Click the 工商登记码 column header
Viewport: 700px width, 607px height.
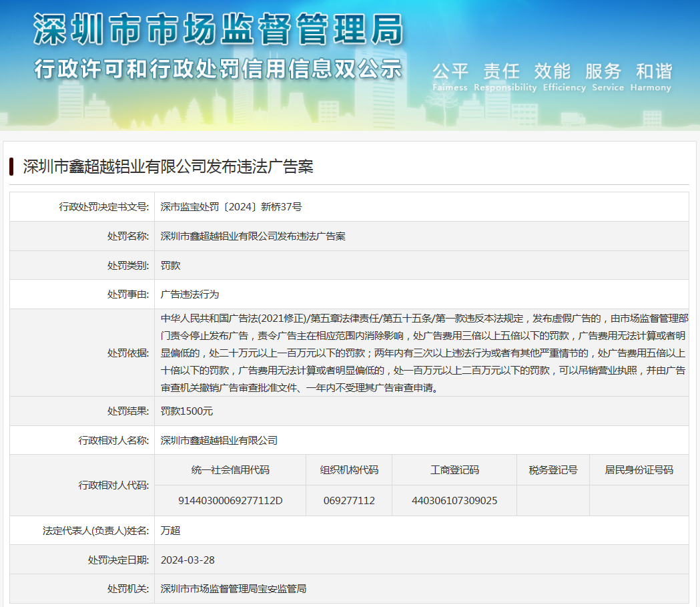point(454,470)
